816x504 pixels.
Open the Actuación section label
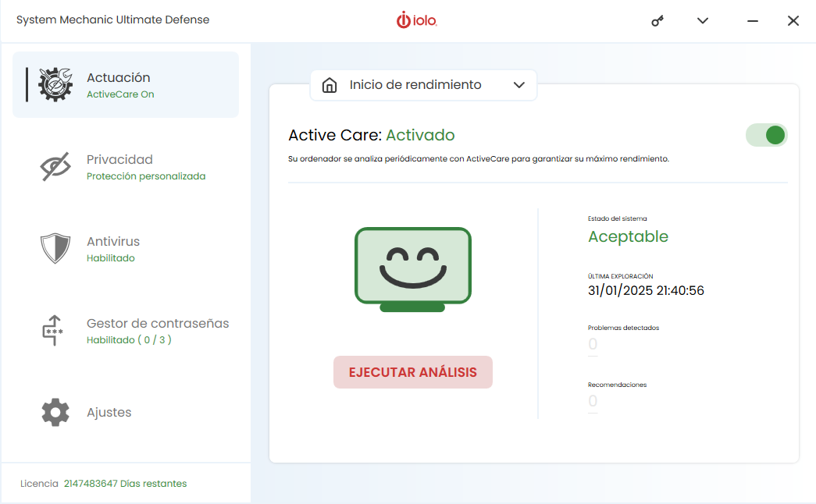point(118,77)
